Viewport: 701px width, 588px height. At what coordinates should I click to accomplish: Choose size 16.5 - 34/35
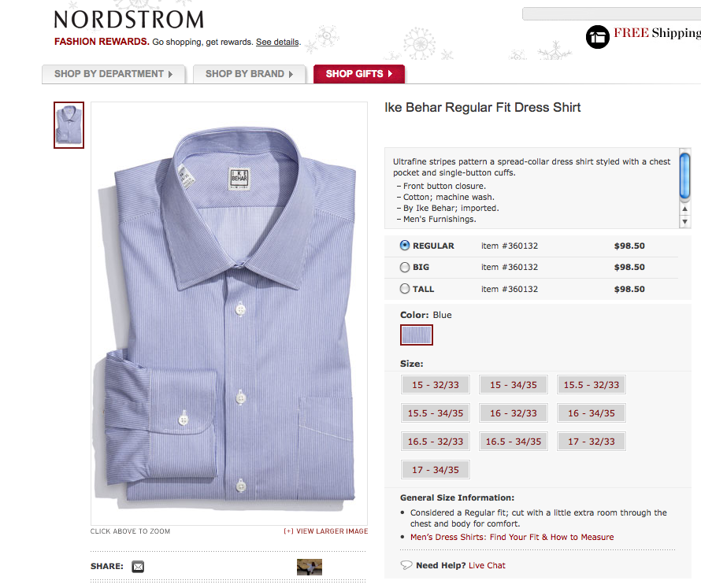point(514,442)
